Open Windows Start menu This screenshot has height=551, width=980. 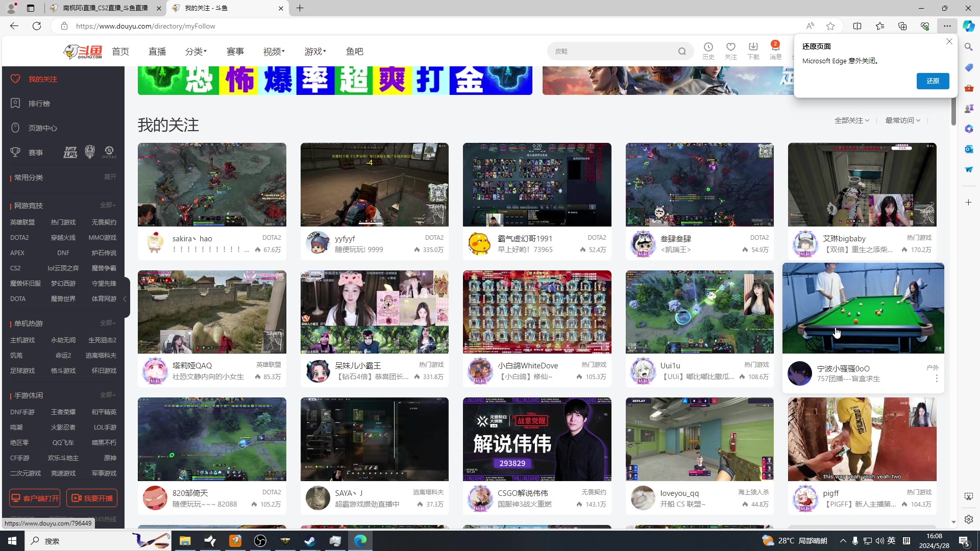(12, 541)
